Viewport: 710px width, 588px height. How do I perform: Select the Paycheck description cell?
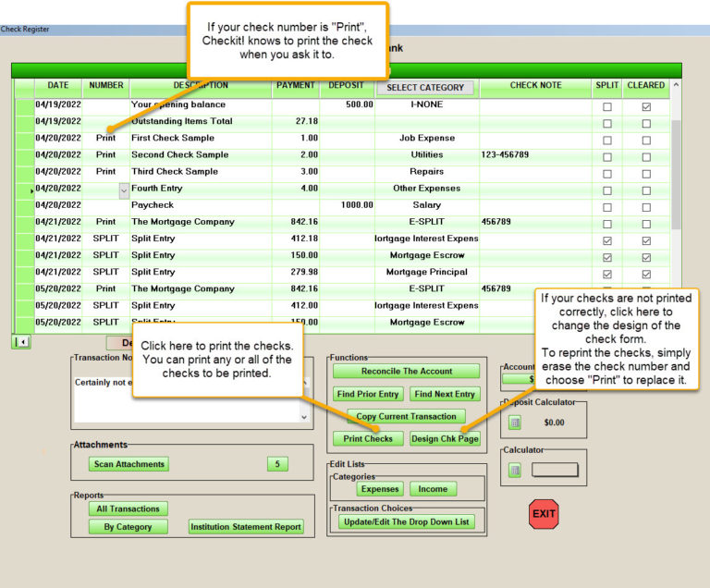pyautogui.click(x=199, y=205)
